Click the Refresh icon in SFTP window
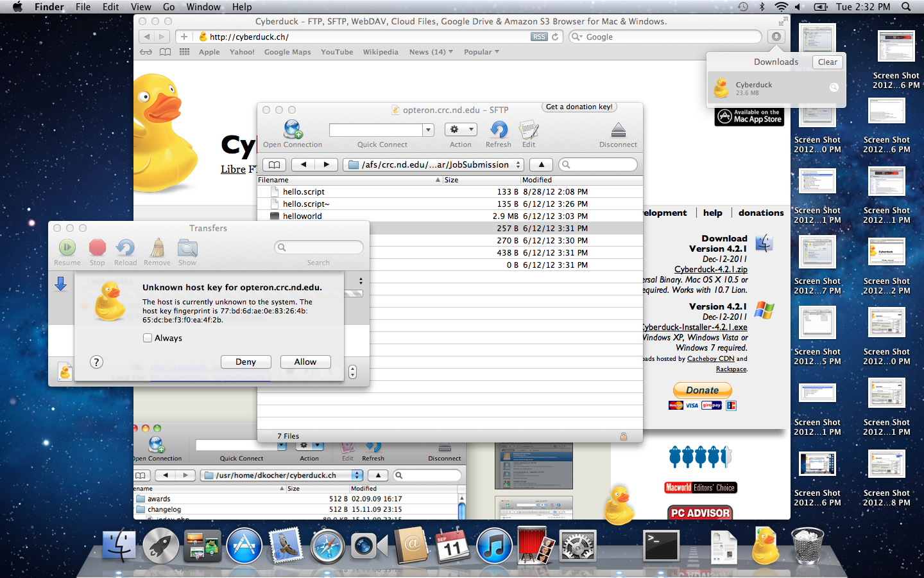Screen dimensions: 924x578 (499, 130)
